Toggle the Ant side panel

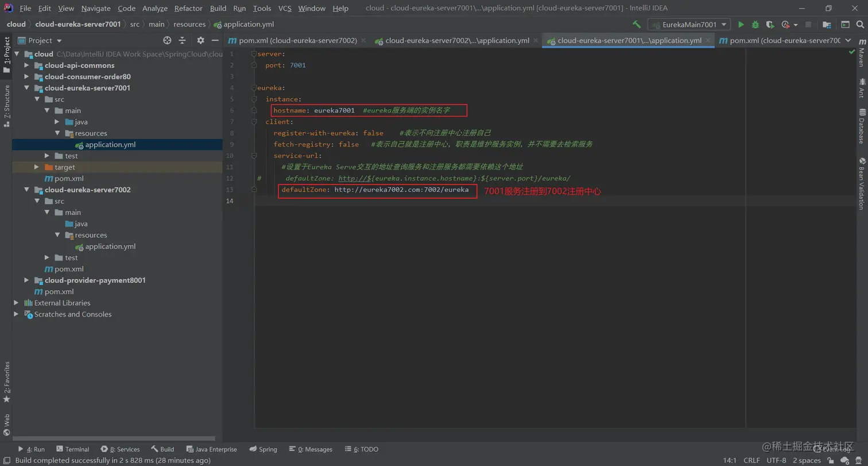pyautogui.click(x=862, y=88)
